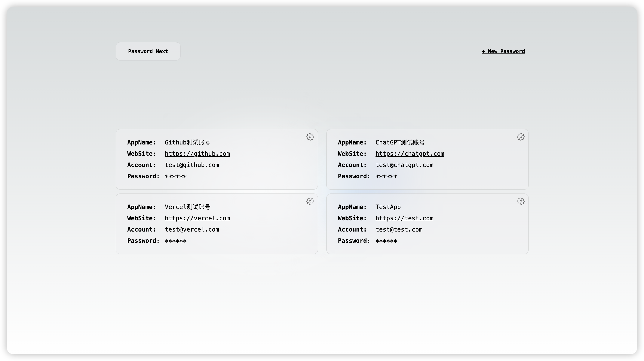Image resolution: width=644 pixels, height=361 pixels.
Task: Open the https://github.com link
Action: (197, 154)
